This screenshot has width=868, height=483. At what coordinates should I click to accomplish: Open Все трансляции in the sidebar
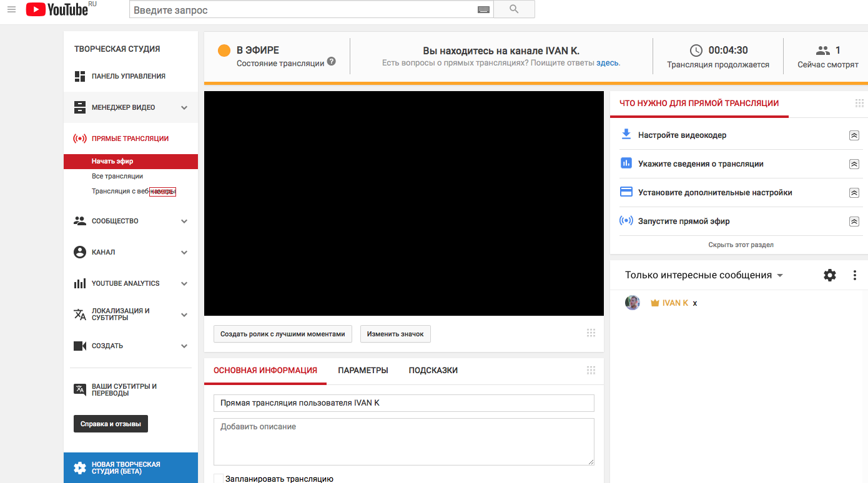[117, 176]
